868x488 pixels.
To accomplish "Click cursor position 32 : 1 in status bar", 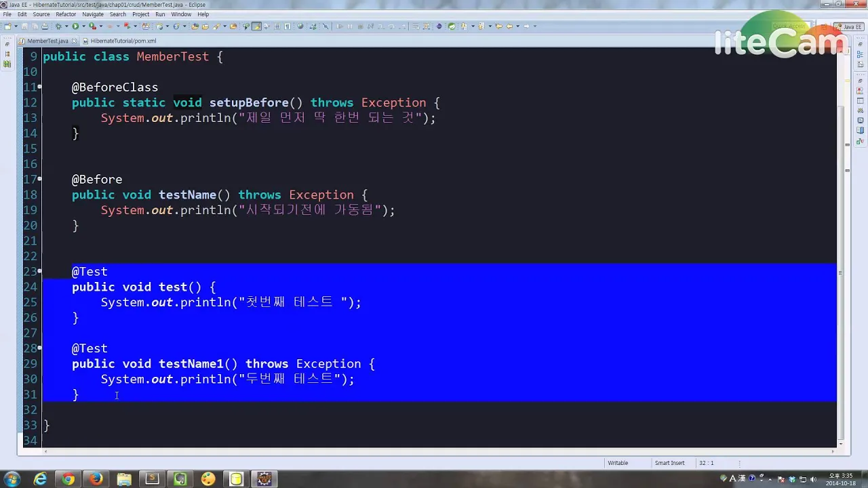I will (706, 463).
